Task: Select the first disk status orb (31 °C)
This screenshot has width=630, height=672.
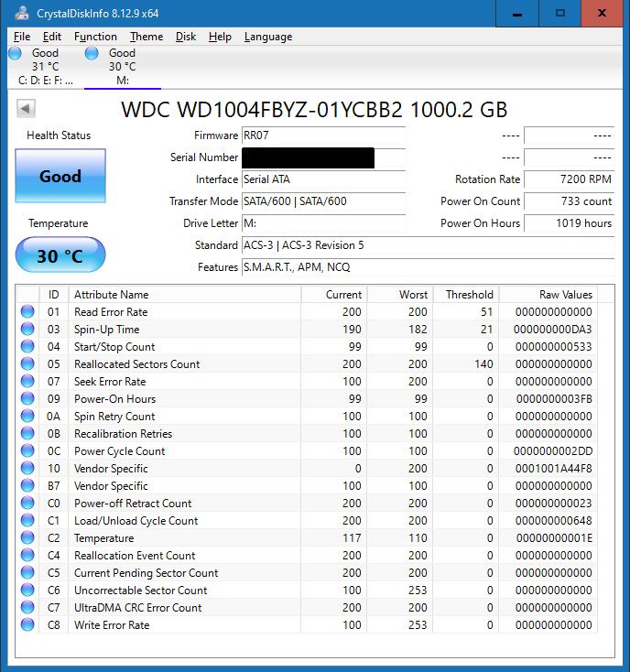Action: [x=15, y=54]
